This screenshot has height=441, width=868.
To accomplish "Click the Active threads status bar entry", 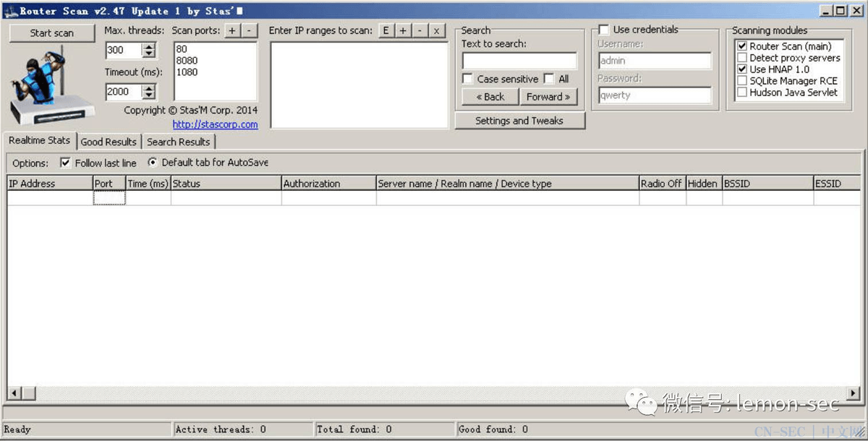I will tap(244, 429).
